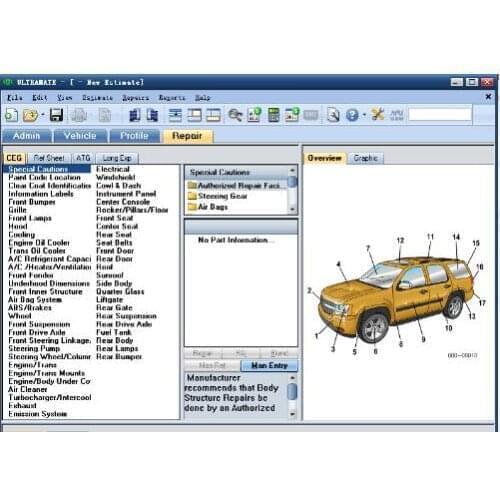
Task: Select Grille in the category list
Action: point(17,210)
